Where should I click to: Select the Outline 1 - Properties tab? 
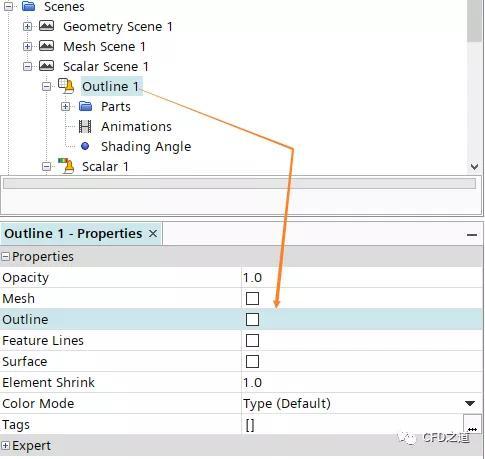[81, 234]
